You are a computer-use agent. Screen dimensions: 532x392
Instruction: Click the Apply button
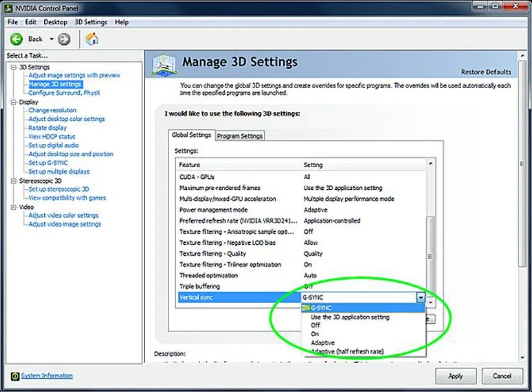[456, 376]
